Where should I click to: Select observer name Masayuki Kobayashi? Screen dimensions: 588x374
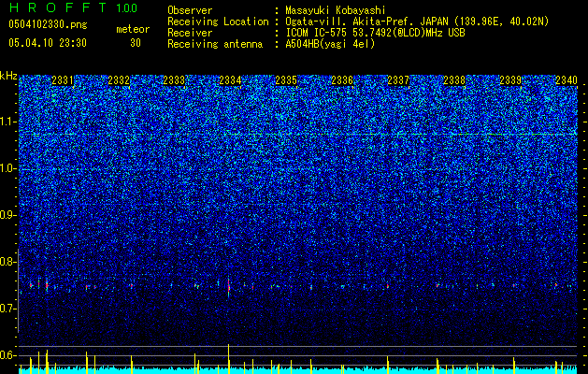coord(336,10)
